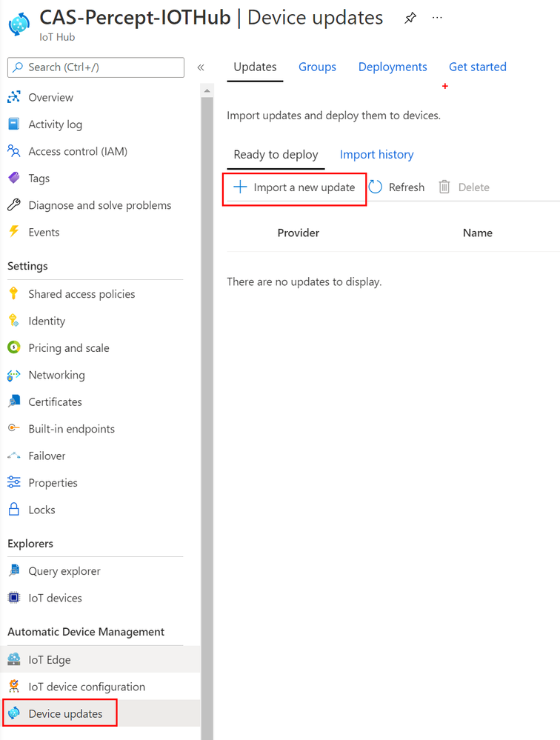This screenshot has height=740, width=560.
Task: Click the IoT Hub logo in header
Action: point(19,24)
